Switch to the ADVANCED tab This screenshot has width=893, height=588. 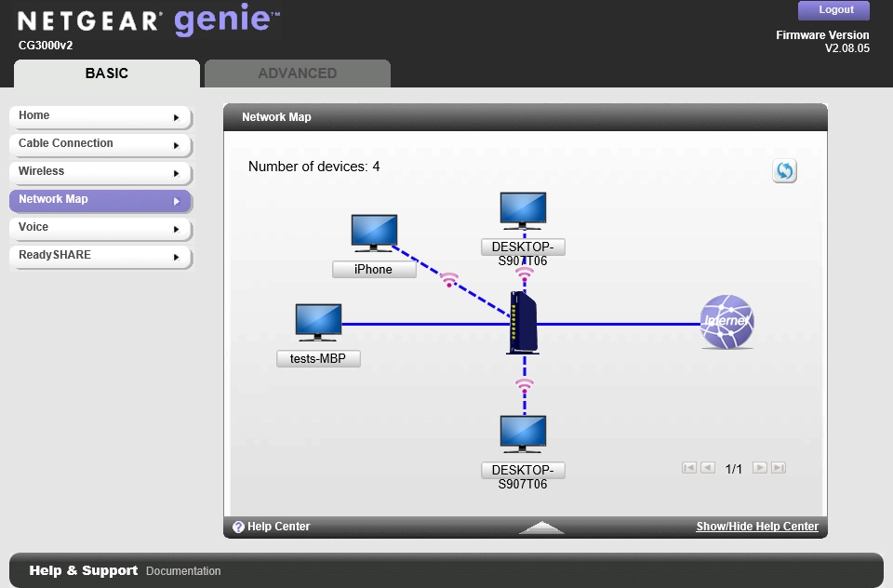298,73
